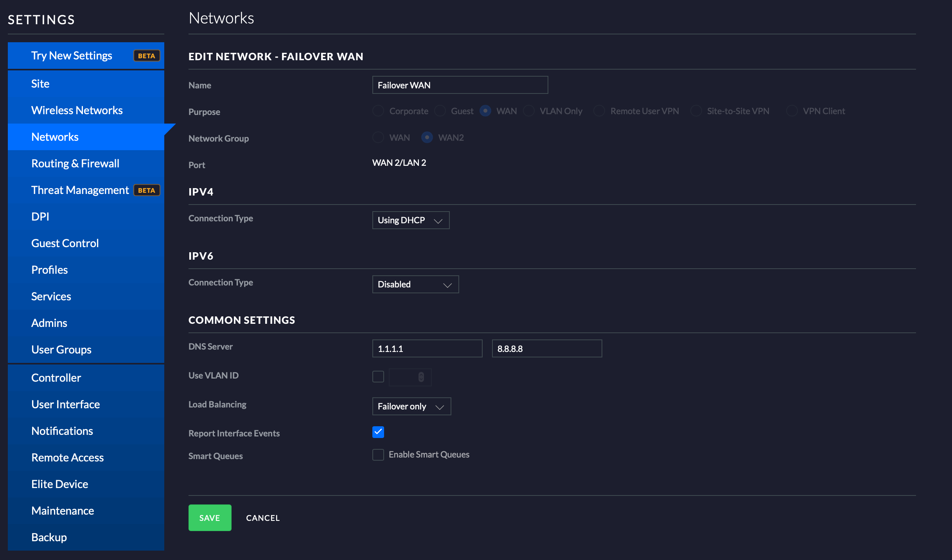Image resolution: width=952 pixels, height=560 pixels.
Task: Expand the IPv6 Connection Type dropdown
Action: tap(415, 284)
